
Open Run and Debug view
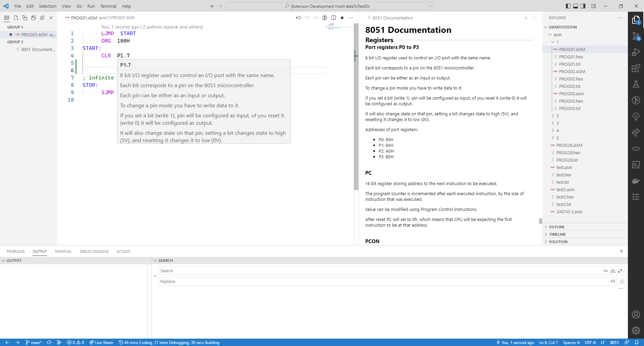(x=636, y=52)
